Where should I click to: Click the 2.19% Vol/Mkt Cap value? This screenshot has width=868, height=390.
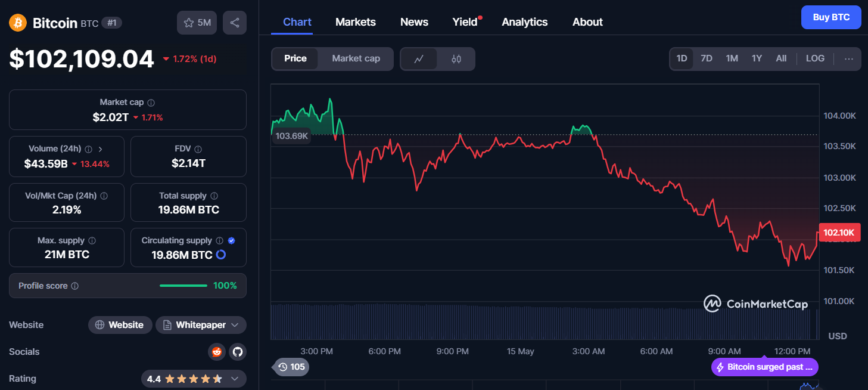pos(67,210)
